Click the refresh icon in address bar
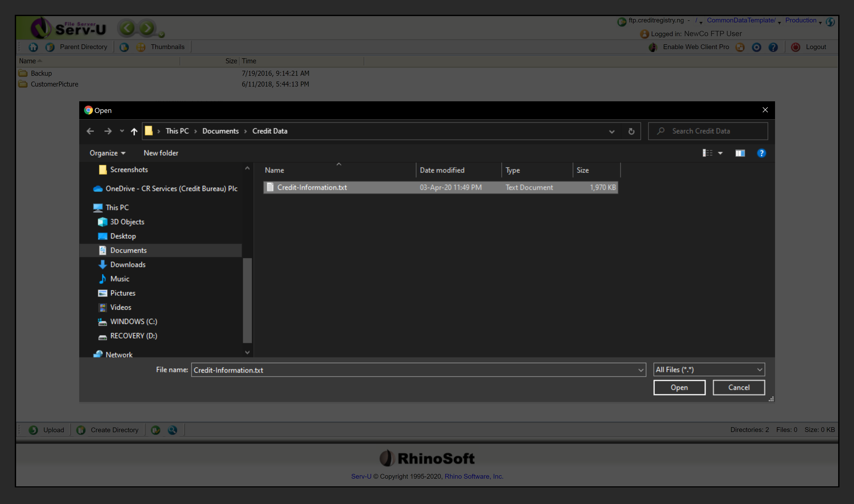 (x=631, y=131)
